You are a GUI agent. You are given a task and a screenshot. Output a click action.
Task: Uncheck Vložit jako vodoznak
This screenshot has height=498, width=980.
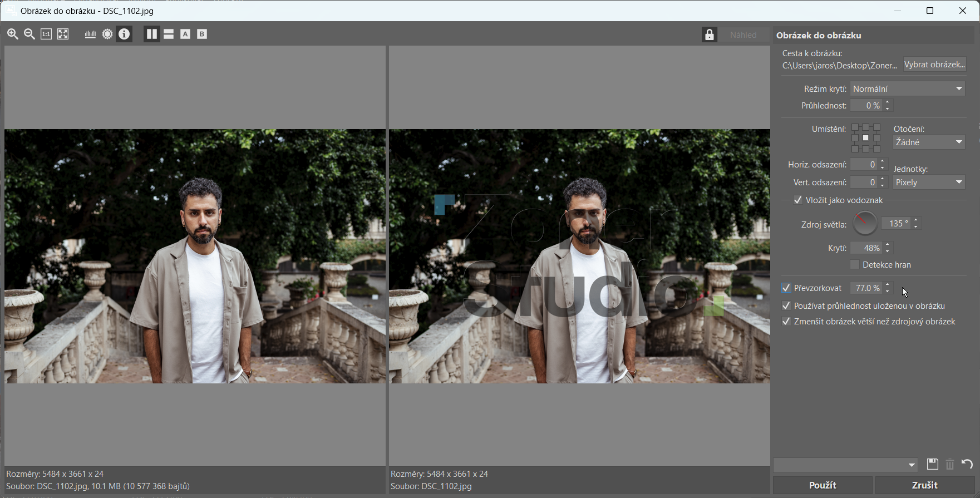tap(798, 200)
